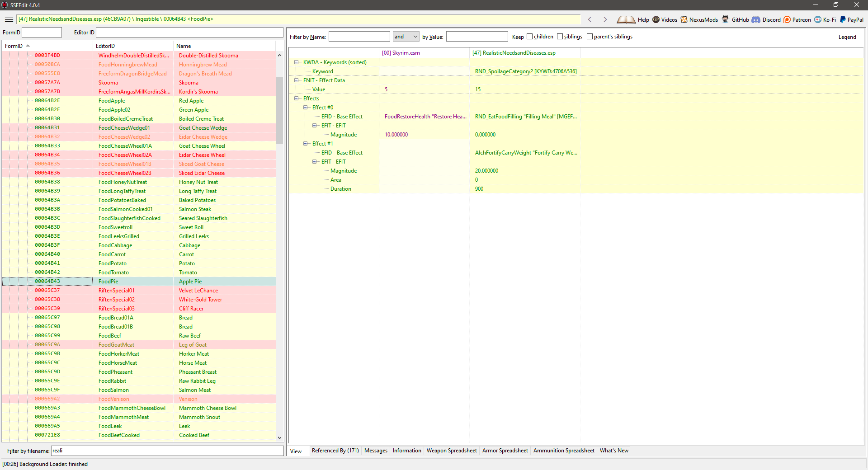Open the Weapon Spreadsheet tab
The image size is (868, 470).
[452, 451]
